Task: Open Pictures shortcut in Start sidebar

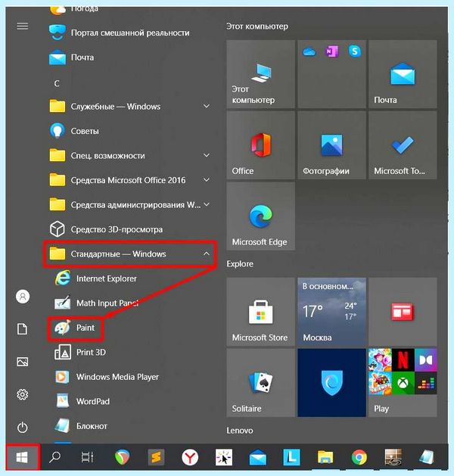Action: (x=23, y=362)
